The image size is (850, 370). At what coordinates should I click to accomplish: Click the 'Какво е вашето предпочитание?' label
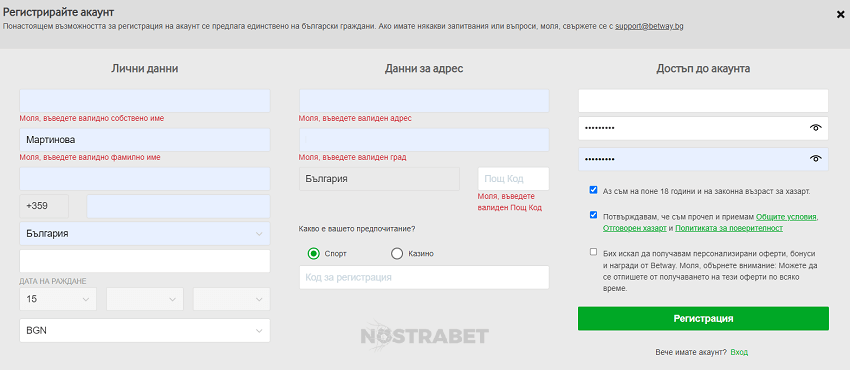[x=357, y=229]
